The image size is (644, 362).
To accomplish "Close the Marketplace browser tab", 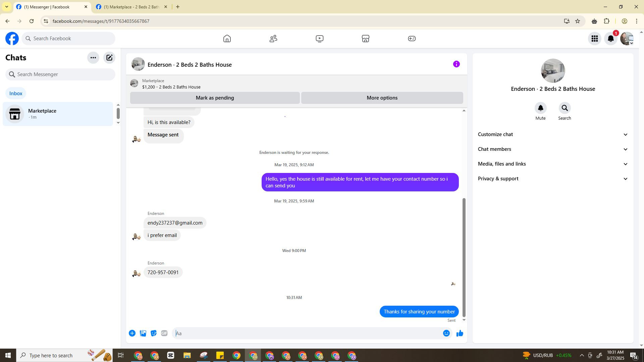I will [165, 7].
